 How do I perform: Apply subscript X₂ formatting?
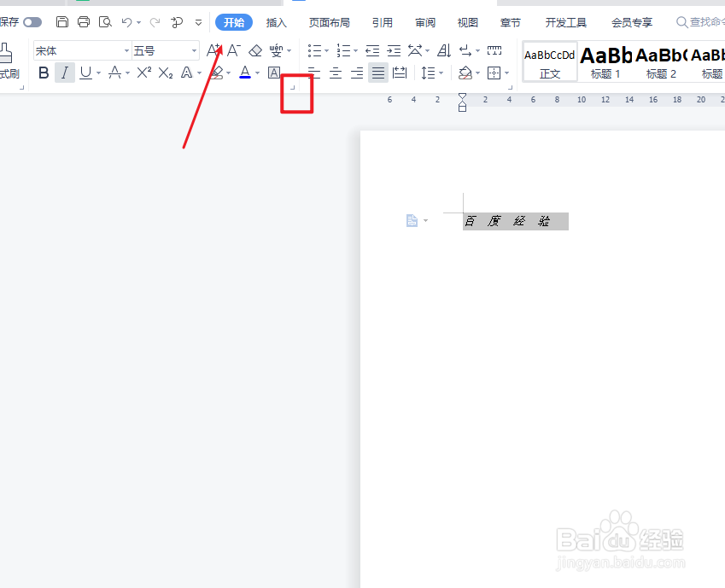166,73
